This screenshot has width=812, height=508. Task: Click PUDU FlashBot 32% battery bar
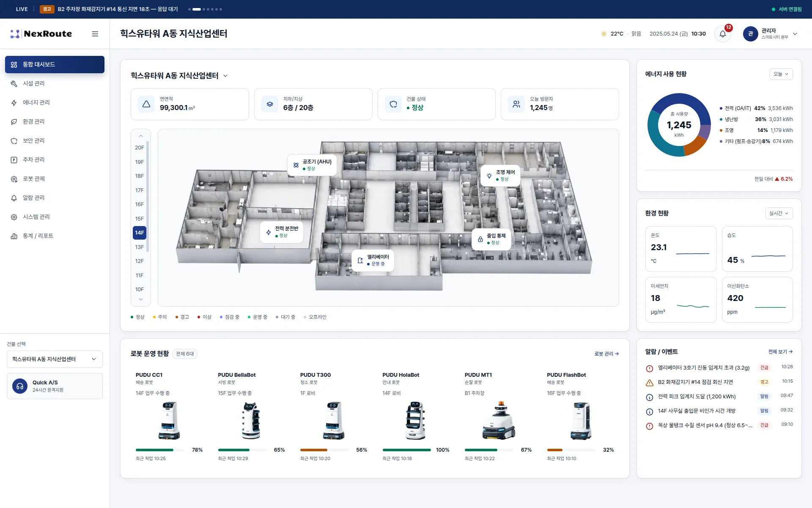pyautogui.click(x=571, y=450)
